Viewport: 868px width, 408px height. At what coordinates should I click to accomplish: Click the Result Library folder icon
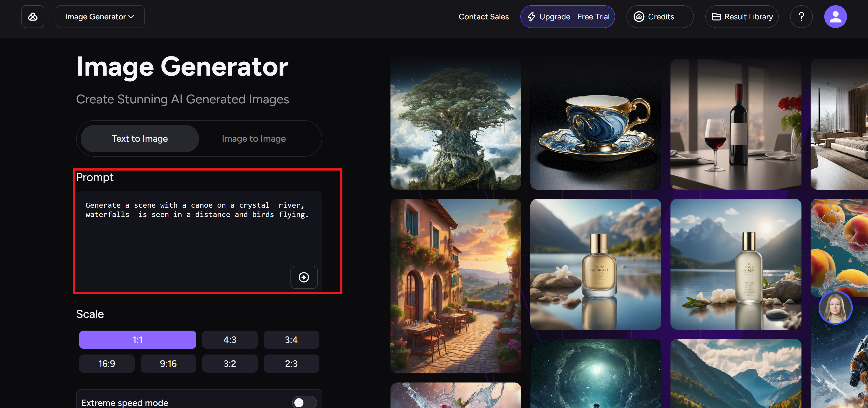(x=716, y=16)
